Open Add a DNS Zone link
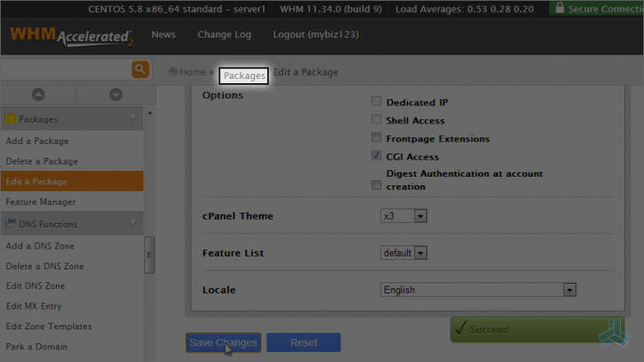This screenshot has height=362, width=644. (x=40, y=246)
